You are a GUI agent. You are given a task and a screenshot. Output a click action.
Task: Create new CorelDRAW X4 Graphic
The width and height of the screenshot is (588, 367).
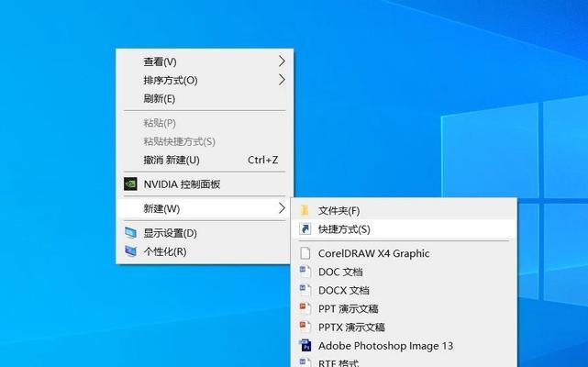pos(404,253)
